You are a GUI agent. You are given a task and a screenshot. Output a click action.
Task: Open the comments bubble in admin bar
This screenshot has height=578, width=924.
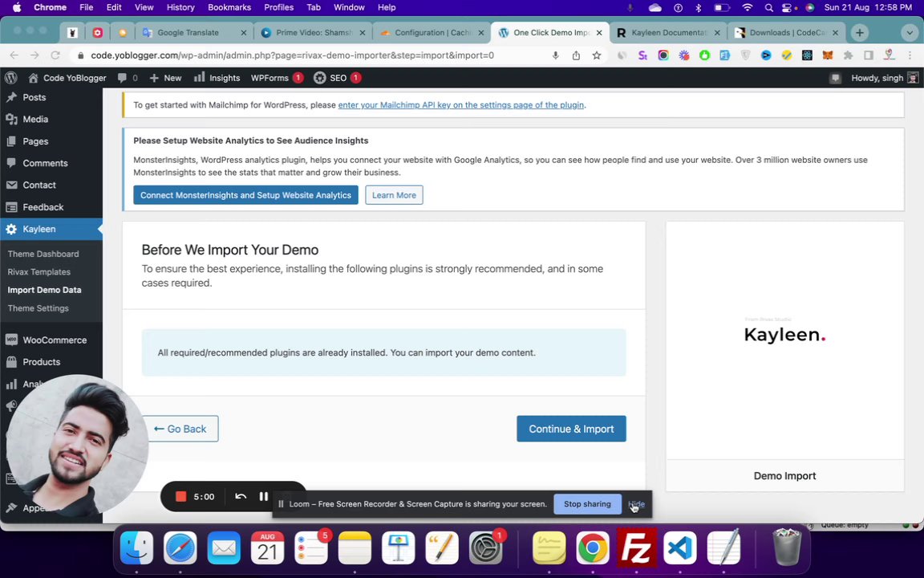click(x=128, y=78)
